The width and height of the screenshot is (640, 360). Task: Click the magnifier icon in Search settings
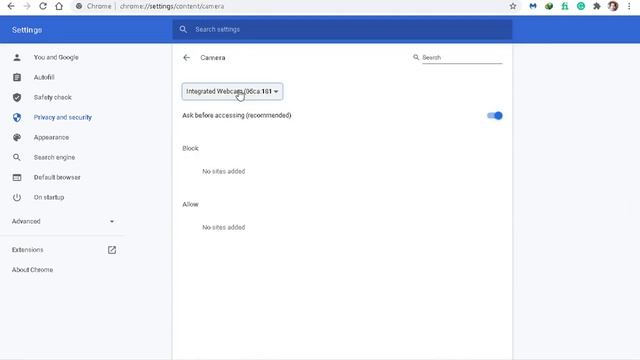(x=183, y=29)
